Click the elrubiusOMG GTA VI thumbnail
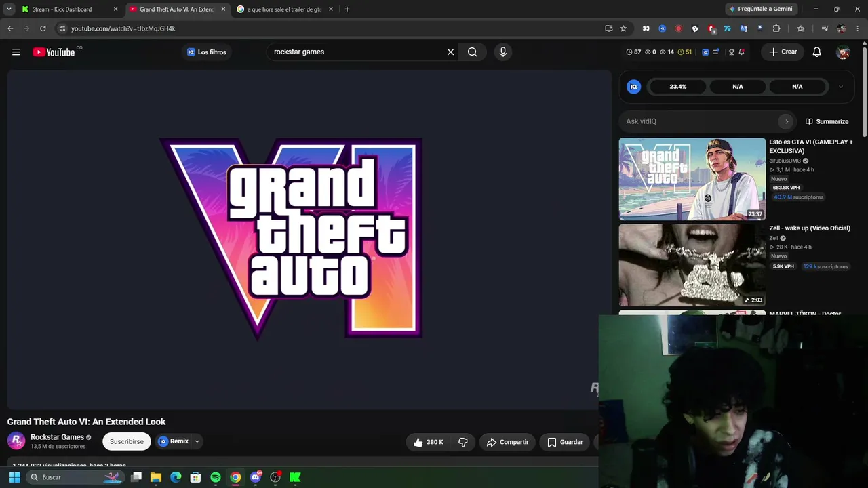The height and width of the screenshot is (488, 868). 692,179
